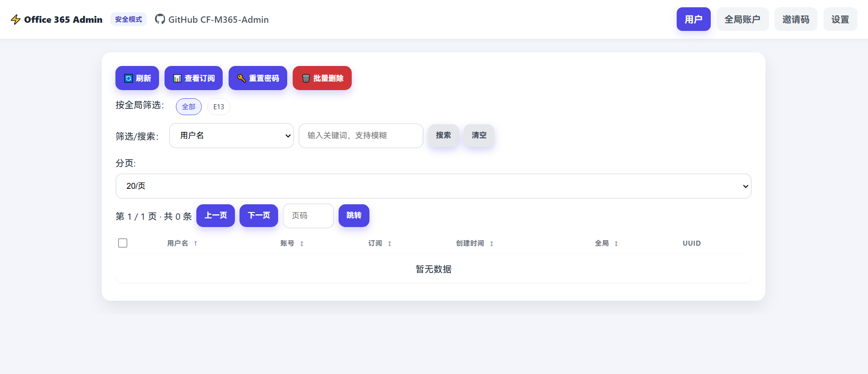The image size is (868, 374).
Task: Click the 第 1 / 1 页 · 共 0 条 text
Action: click(x=154, y=216)
